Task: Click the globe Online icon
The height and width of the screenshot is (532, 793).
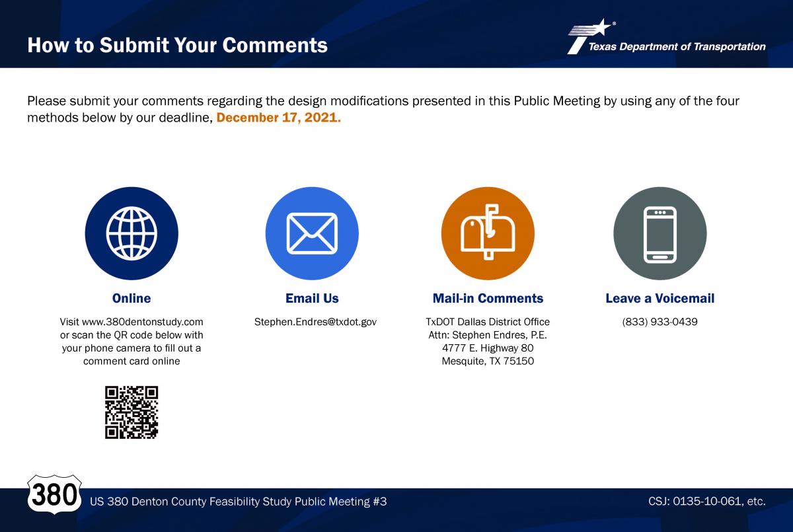Action: [x=132, y=233]
